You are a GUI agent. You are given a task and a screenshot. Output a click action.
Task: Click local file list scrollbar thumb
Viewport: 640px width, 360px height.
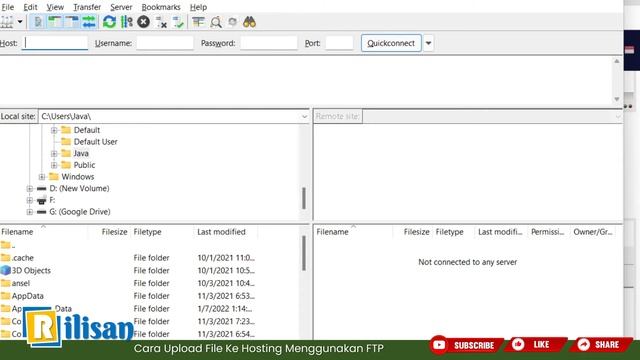click(x=304, y=253)
